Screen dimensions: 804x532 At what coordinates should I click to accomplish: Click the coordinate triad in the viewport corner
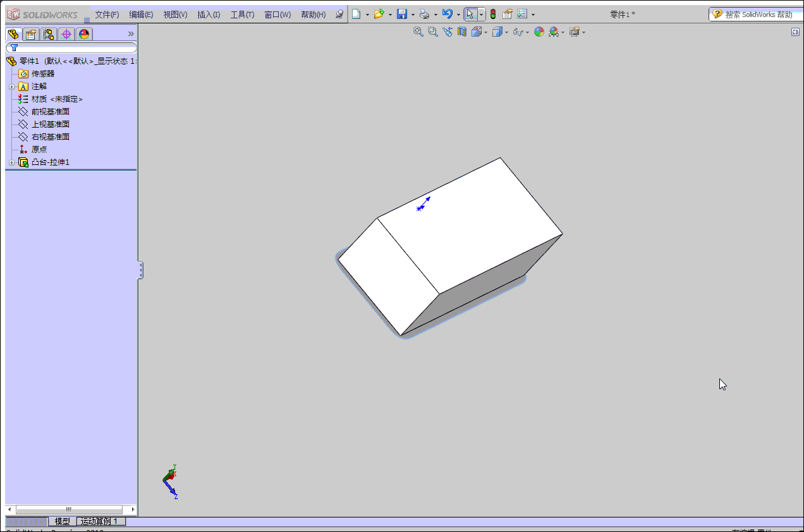171,481
